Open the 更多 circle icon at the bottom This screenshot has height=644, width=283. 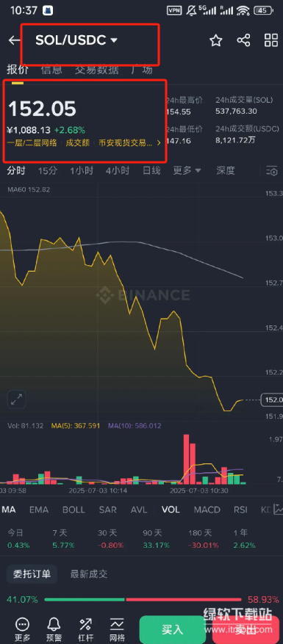point(22,625)
